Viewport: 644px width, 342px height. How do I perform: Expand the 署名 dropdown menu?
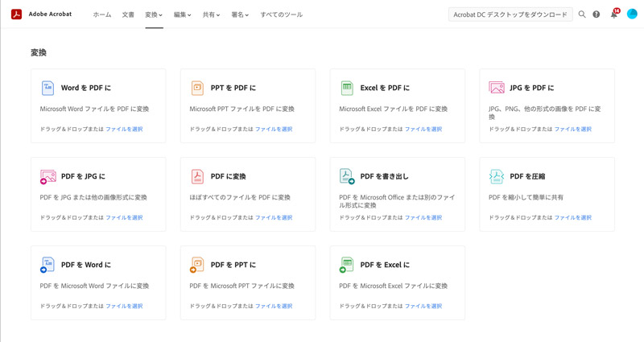[x=240, y=14]
